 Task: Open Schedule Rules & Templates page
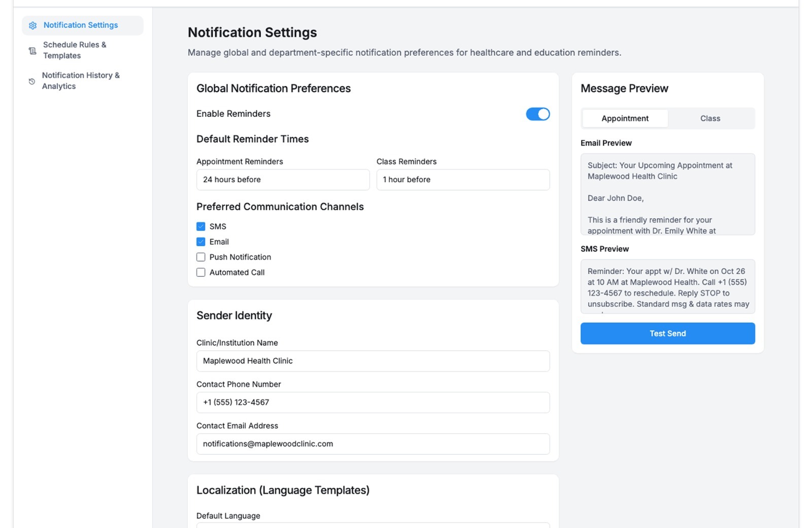coord(75,50)
